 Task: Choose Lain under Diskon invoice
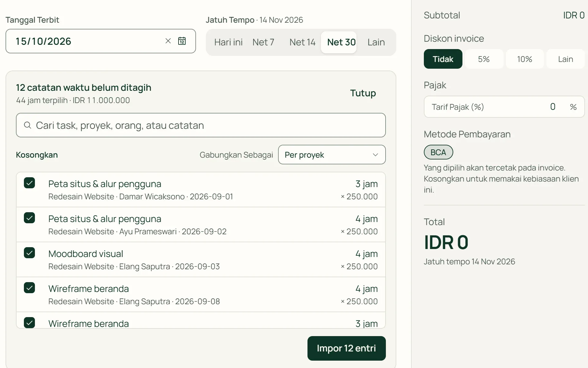coord(565,59)
